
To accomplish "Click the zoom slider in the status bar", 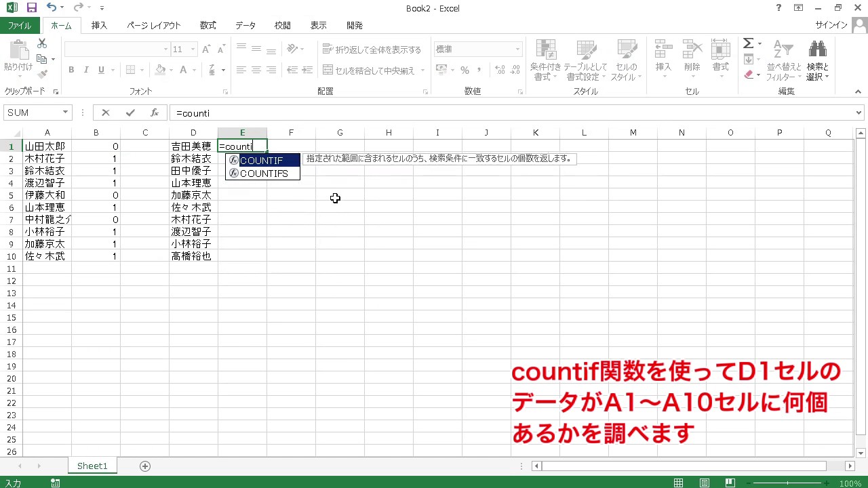I will tap(788, 483).
